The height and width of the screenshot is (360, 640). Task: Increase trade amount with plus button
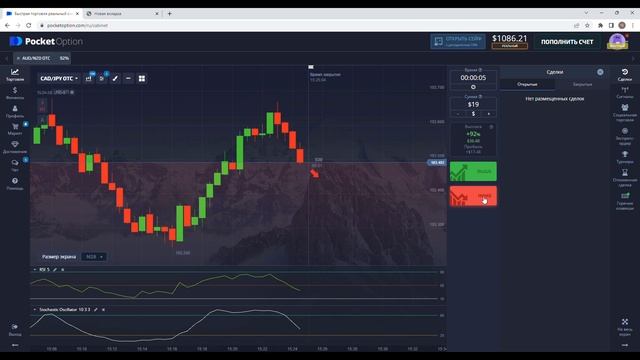(489, 114)
